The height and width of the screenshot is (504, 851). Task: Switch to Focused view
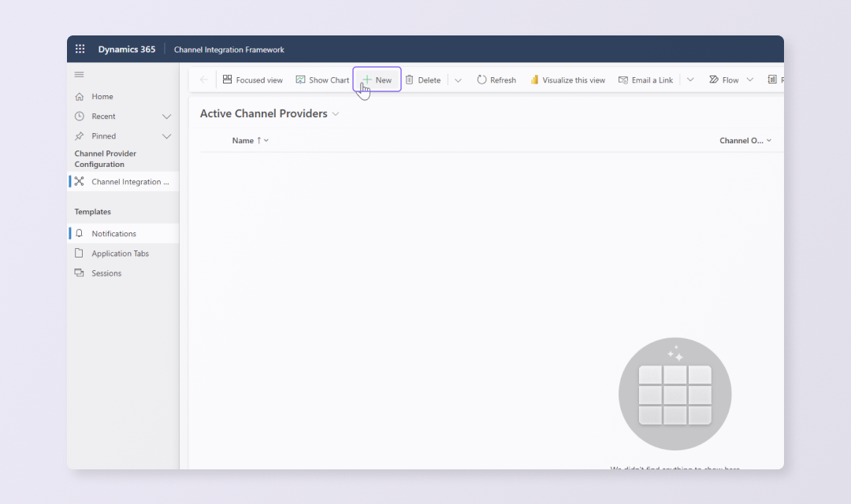[252, 80]
